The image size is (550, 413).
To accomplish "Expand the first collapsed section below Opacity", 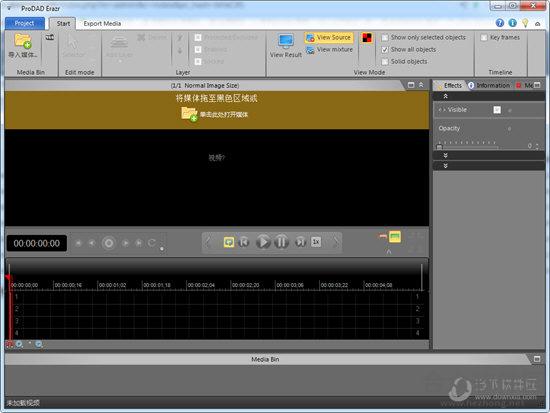I will (445, 155).
